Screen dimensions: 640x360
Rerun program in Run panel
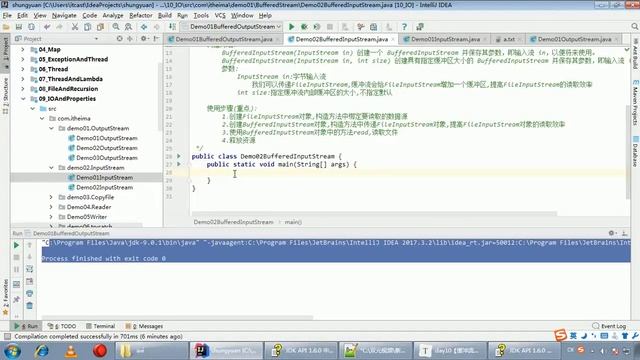[16, 245]
